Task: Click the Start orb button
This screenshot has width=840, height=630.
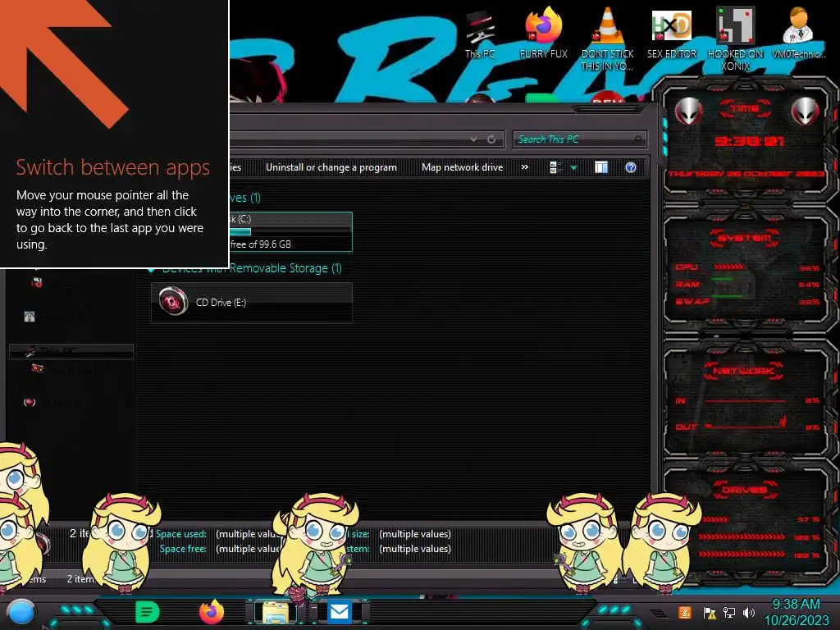Action: pos(21,613)
